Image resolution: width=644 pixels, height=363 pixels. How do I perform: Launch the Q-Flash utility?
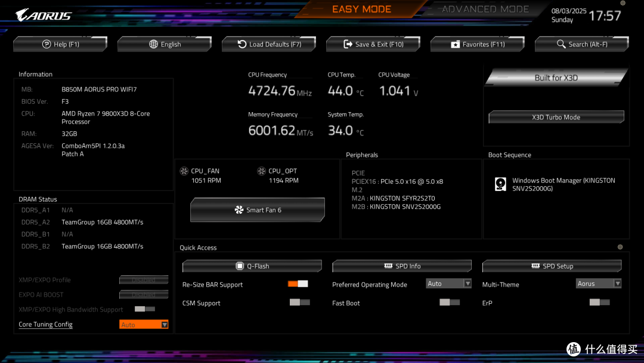pyautogui.click(x=252, y=266)
